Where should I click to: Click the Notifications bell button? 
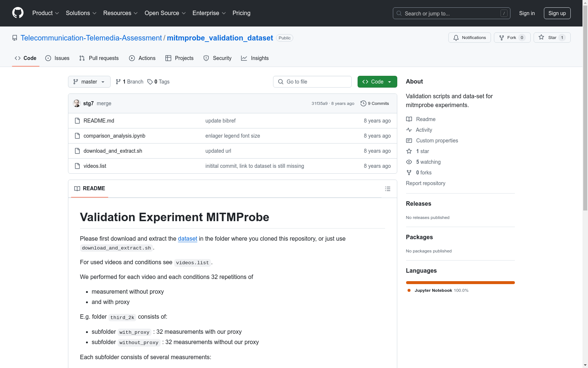pos(470,38)
